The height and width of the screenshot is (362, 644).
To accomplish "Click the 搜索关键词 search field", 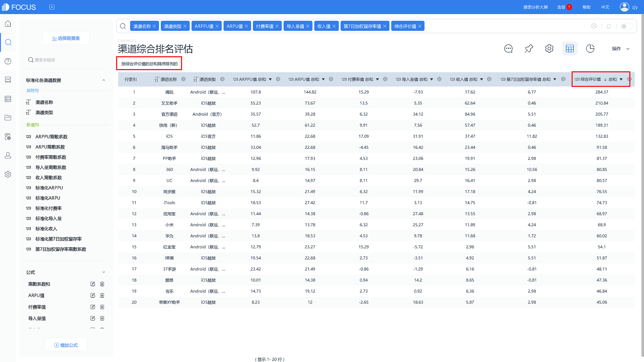I will [66, 60].
